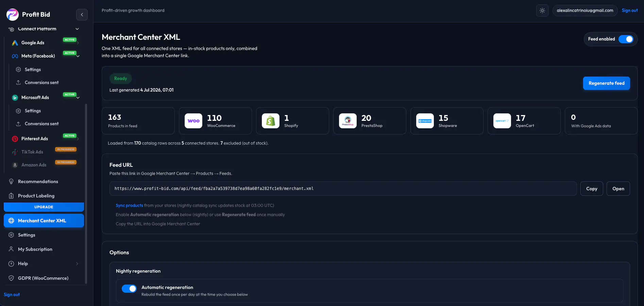Click the blue UPGRADE button

pyautogui.click(x=44, y=207)
